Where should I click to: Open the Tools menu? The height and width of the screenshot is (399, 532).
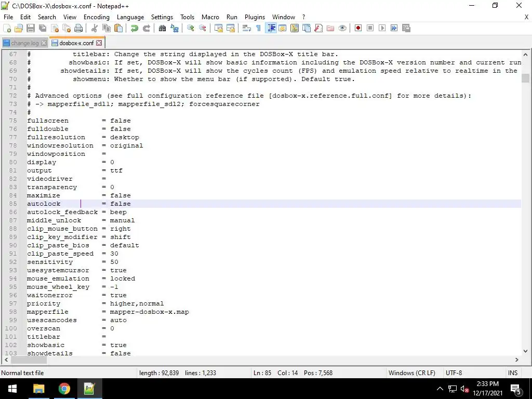[187, 17]
